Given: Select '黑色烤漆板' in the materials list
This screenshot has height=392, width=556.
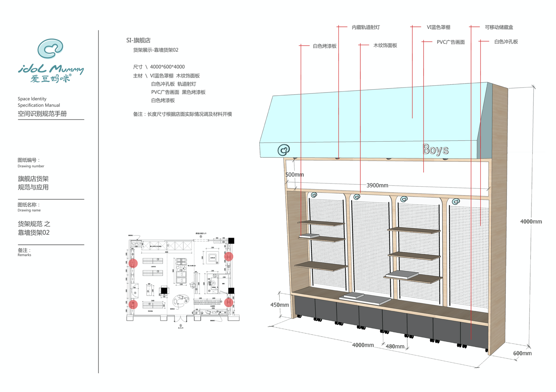Looking at the screenshot, I should pos(194,92).
